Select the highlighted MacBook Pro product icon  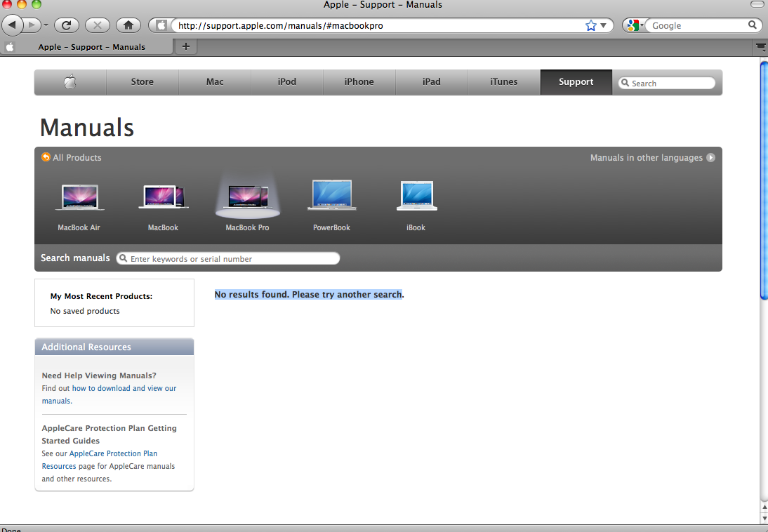point(248,197)
